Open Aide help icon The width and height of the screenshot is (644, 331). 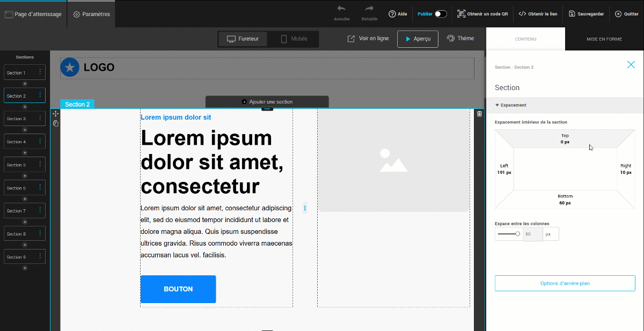[x=392, y=14]
